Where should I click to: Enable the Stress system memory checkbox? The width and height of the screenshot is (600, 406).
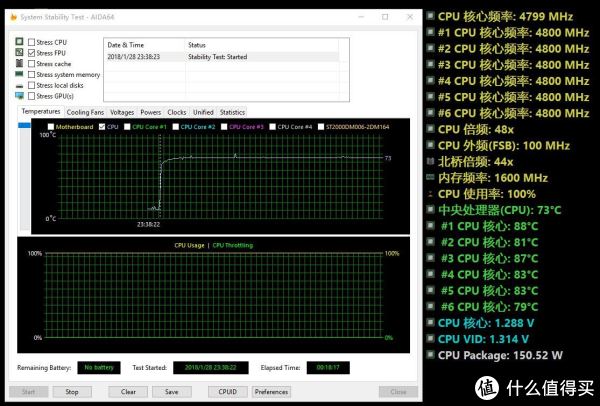[x=31, y=74]
